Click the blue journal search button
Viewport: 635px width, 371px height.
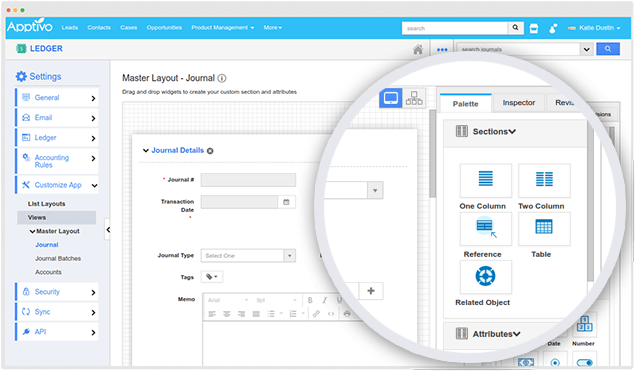pos(608,49)
